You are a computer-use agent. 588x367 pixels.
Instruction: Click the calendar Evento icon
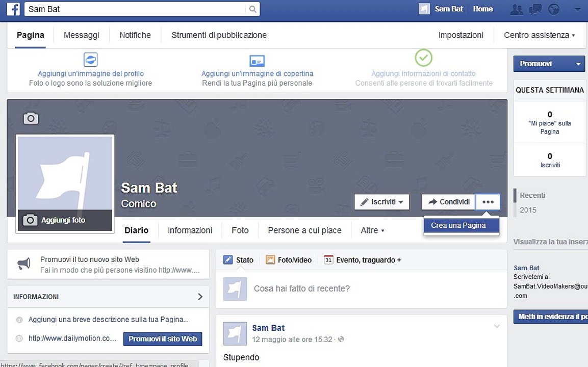328,260
